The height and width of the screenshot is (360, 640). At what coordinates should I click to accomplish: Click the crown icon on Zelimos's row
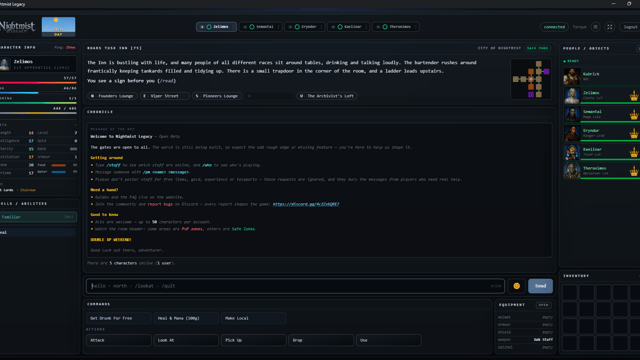pos(634,96)
